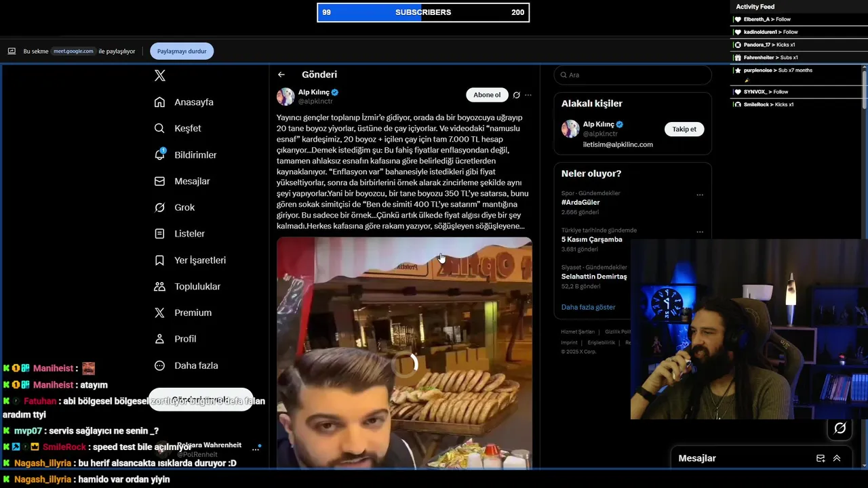Open three-dot menu for #ArdaGüler trend
This screenshot has height=488, width=868.
(x=700, y=195)
